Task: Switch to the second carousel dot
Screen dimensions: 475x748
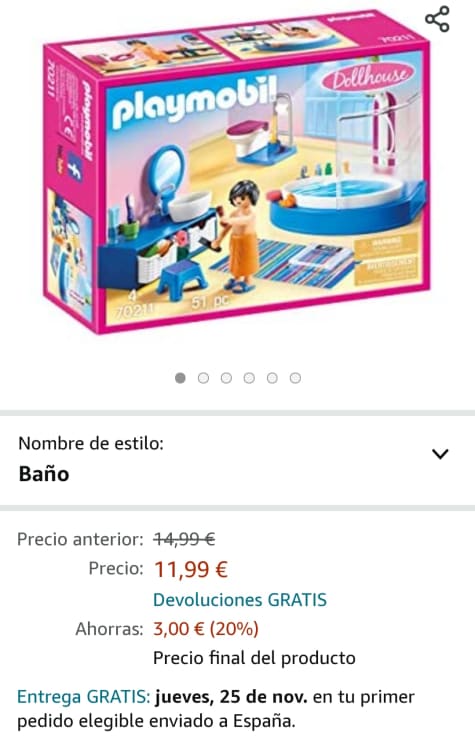Action: [203, 378]
